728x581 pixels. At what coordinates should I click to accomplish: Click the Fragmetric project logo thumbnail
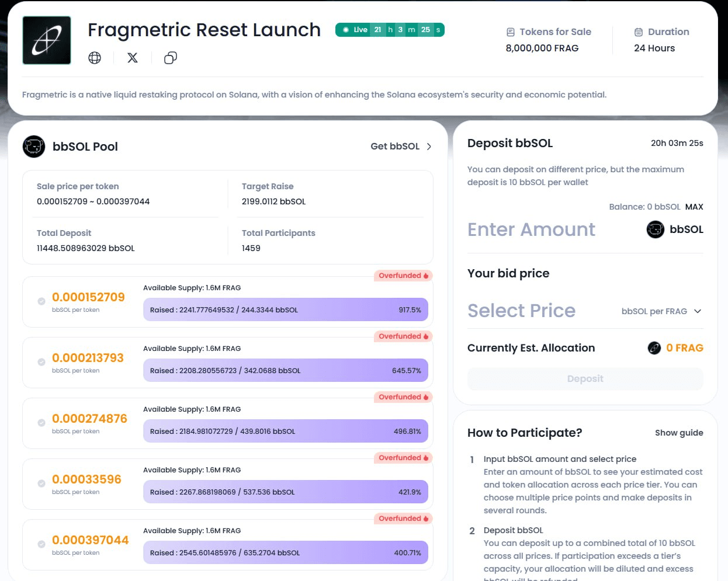pyautogui.click(x=47, y=40)
